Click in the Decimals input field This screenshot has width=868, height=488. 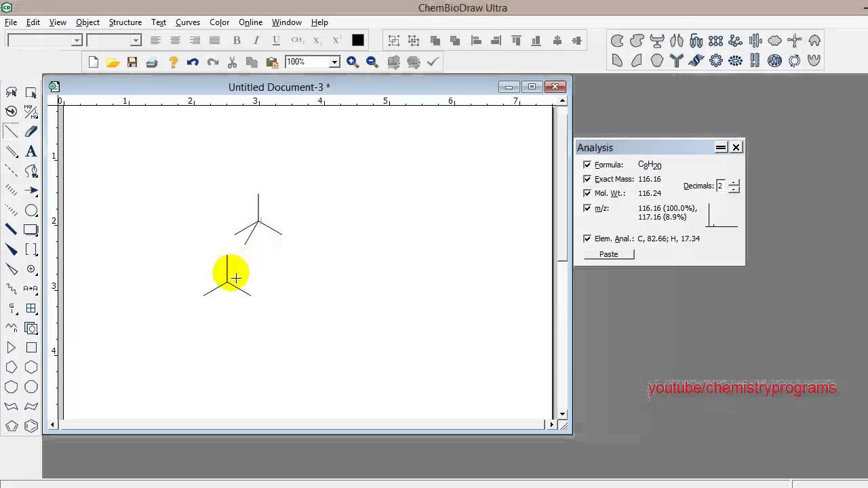click(x=721, y=186)
